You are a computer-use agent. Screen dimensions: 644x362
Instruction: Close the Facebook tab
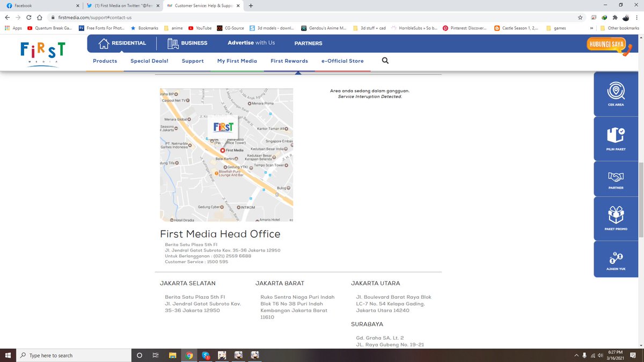pyautogui.click(x=77, y=5)
